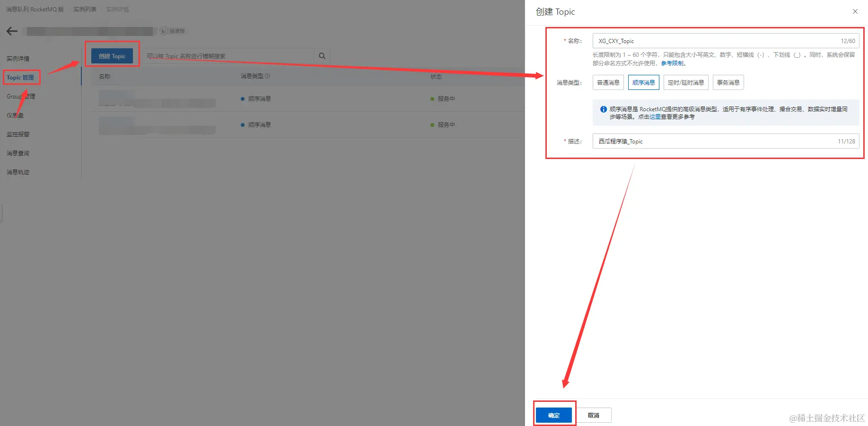Click breadcrumb 消息队列 RocketMQ 版

click(x=35, y=9)
